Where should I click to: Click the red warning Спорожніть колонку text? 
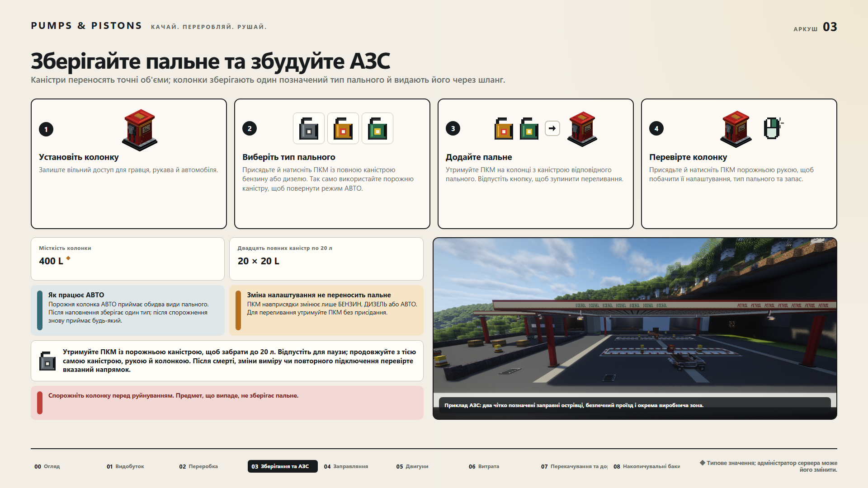(x=173, y=395)
